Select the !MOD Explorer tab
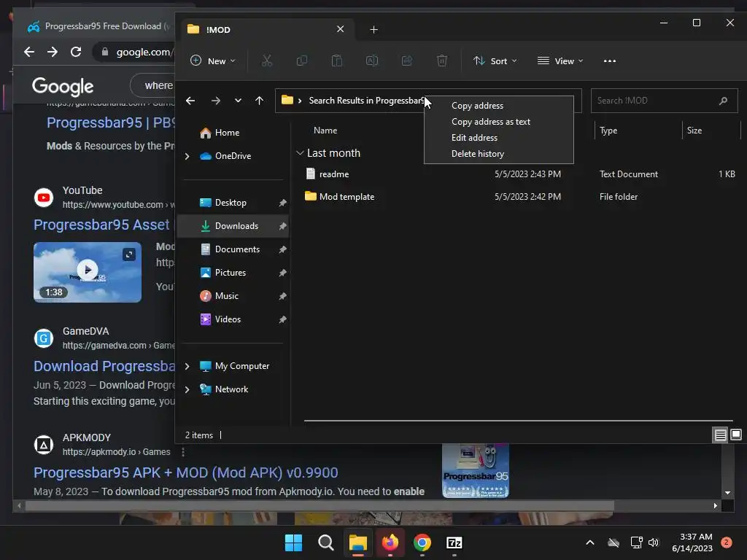Image resolution: width=747 pixels, height=560 pixels. (x=267, y=29)
